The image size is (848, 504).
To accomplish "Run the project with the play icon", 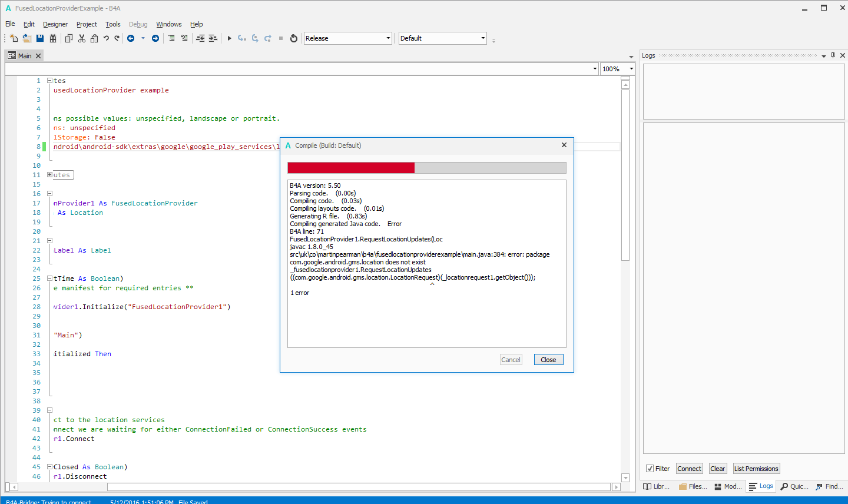I will click(x=230, y=38).
